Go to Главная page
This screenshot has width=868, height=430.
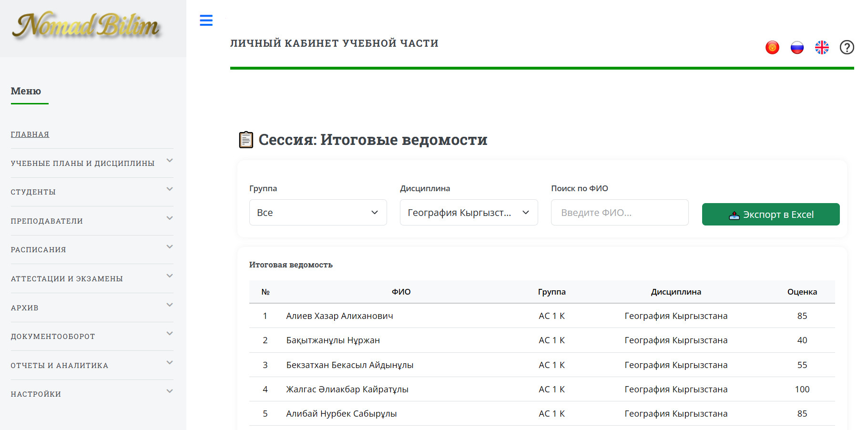[30, 134]
